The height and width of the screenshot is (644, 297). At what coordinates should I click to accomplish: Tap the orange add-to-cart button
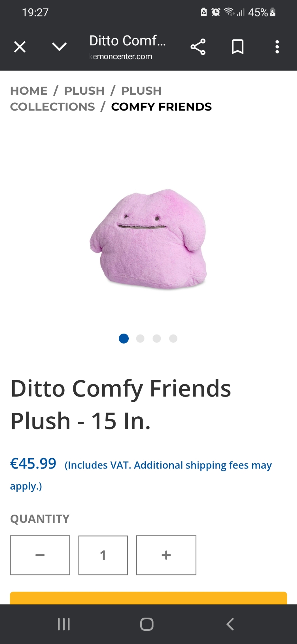148,598
